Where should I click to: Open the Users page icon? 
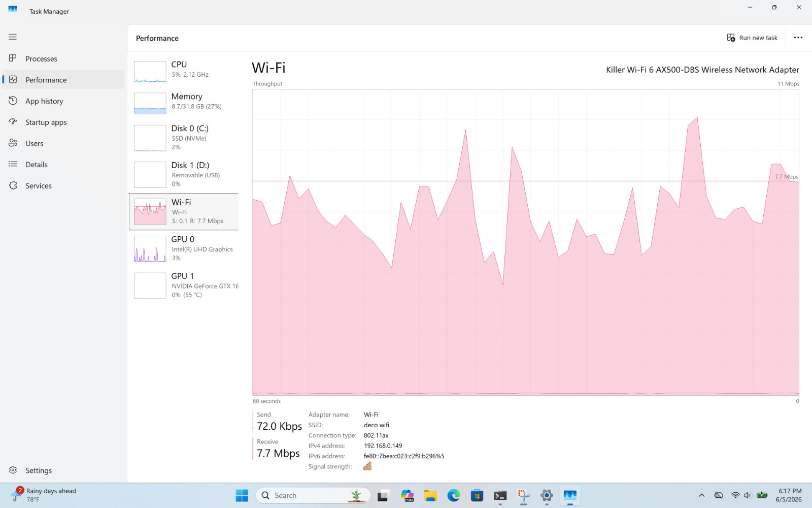tap(13, 143)
